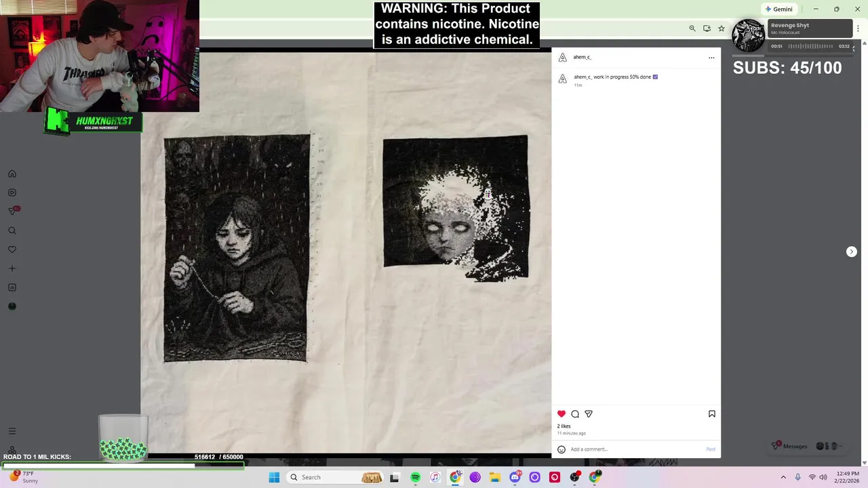868x488 pixels.
Task: Open Instagram Search from the sidebar
Action: click(x=12, y=230)
